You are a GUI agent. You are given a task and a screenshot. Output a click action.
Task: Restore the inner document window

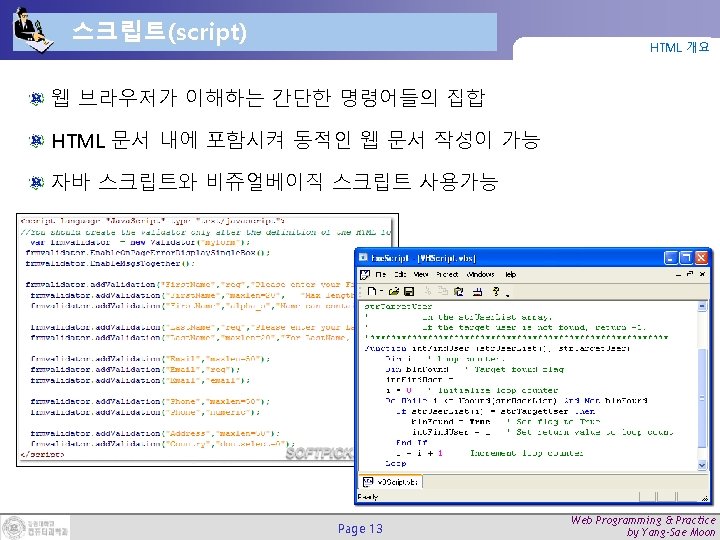point(690,274)
